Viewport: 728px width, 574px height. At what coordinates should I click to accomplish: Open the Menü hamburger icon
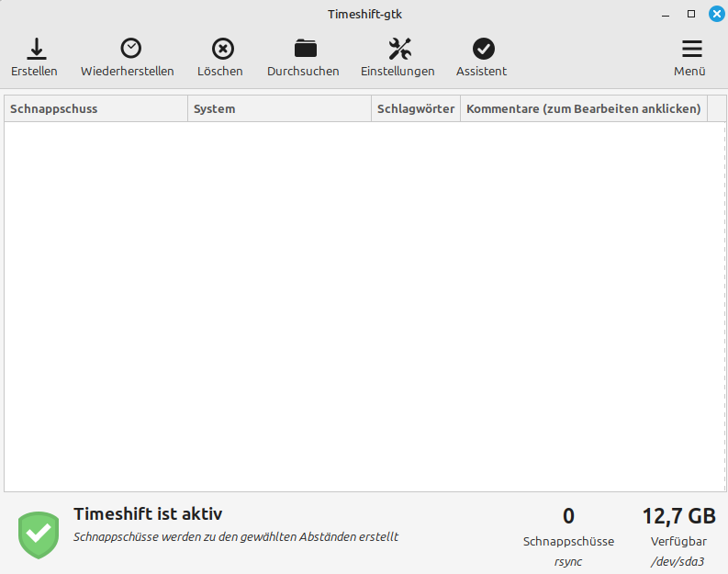692,49
